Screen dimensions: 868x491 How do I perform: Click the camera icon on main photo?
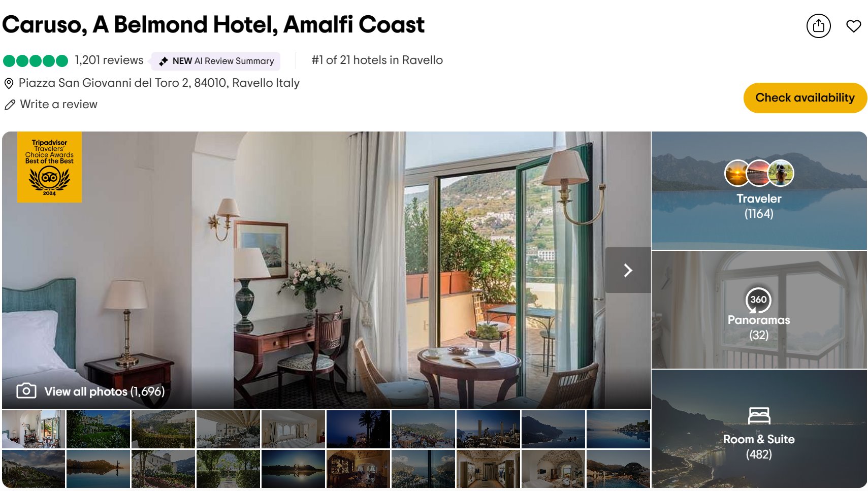[26, 390]
